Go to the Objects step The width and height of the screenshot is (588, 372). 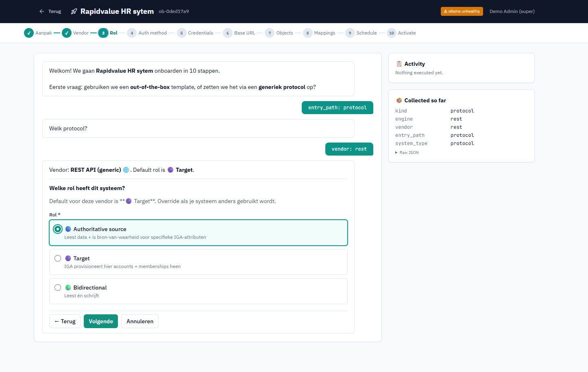(285, 33)
